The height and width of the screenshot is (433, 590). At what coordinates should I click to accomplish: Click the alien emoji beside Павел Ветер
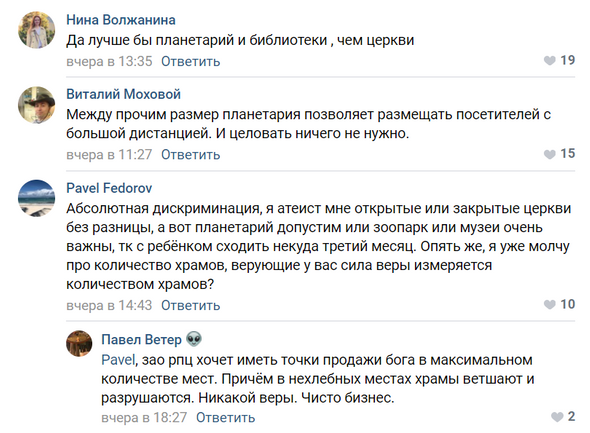(194, 339)
